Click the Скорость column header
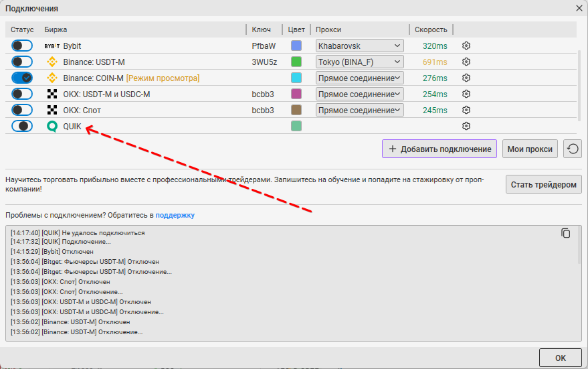The height and width of the screenshot is (369, 588). [x=431, y=29]
